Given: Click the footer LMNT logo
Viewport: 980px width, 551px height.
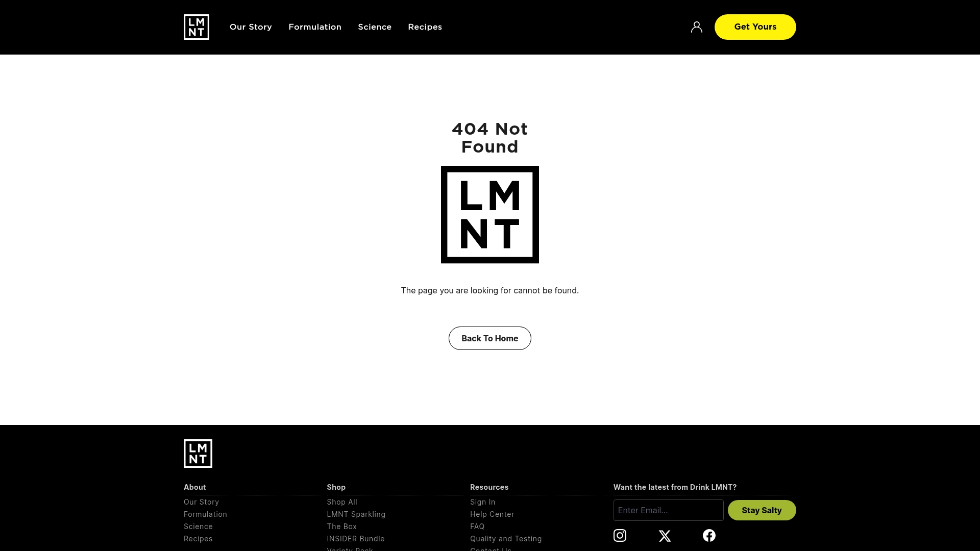Looking at the screenshot, I should [x=198, y=454].
